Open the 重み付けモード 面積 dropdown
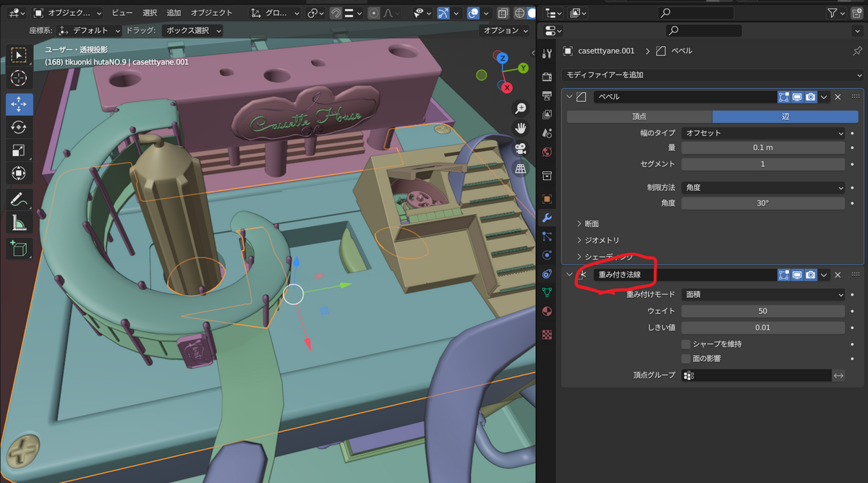Image resolution: width=868 pixels, height=483 pixels. (x=763, y=295)
